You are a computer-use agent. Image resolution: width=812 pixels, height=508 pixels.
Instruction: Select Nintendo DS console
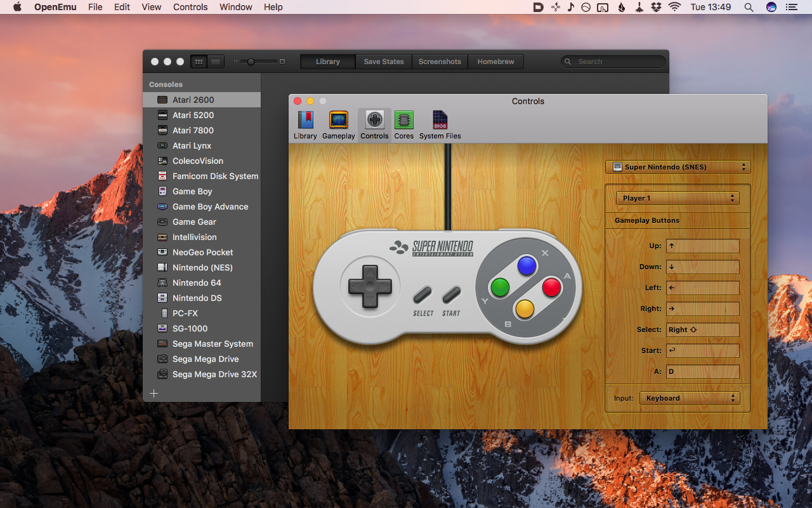coord(202,298)
